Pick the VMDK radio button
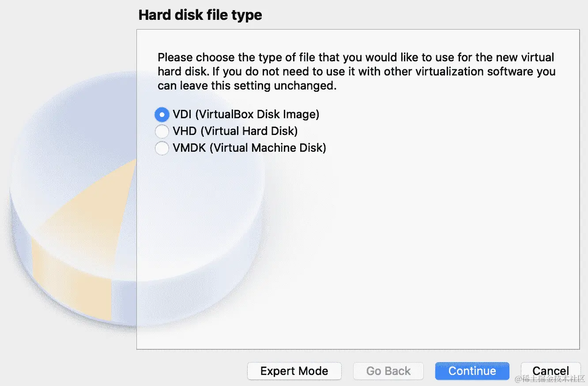 (x=162, y=148)
